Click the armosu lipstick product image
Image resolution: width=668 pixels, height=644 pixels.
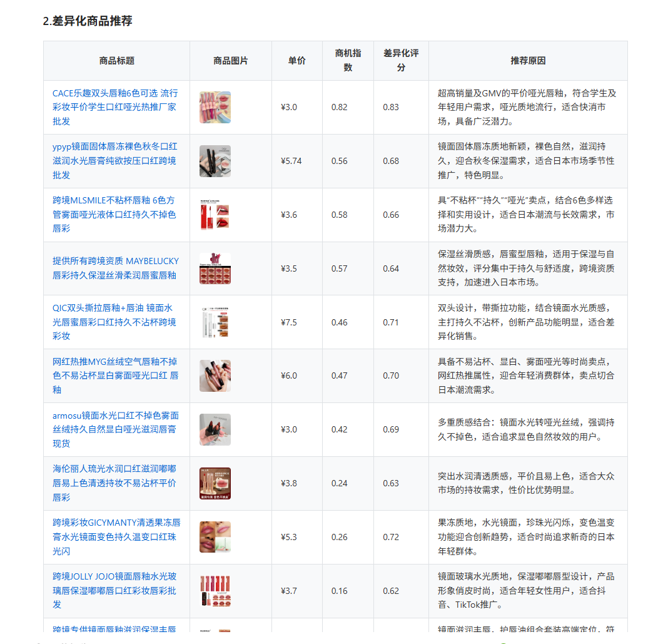pyautogui.click(x=215, y=429)
